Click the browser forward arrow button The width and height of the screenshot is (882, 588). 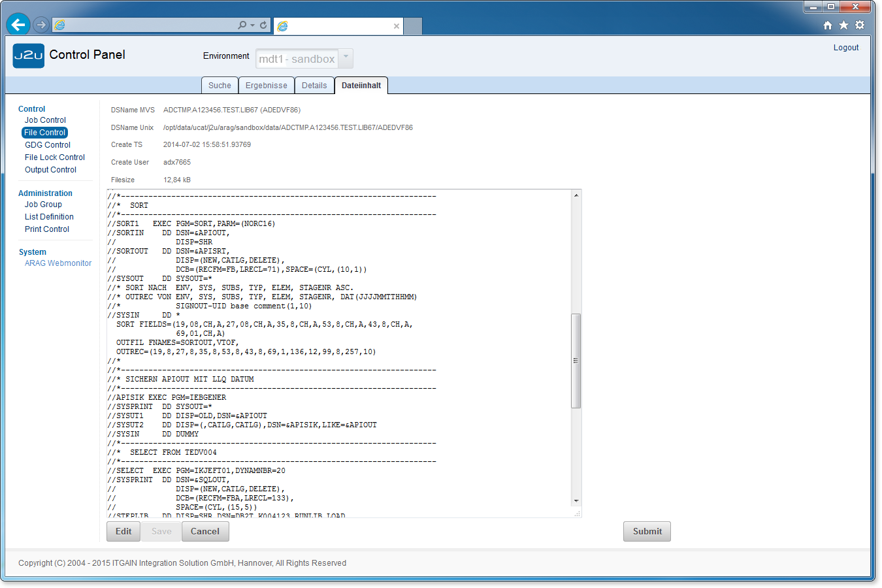tap(41, 25)
